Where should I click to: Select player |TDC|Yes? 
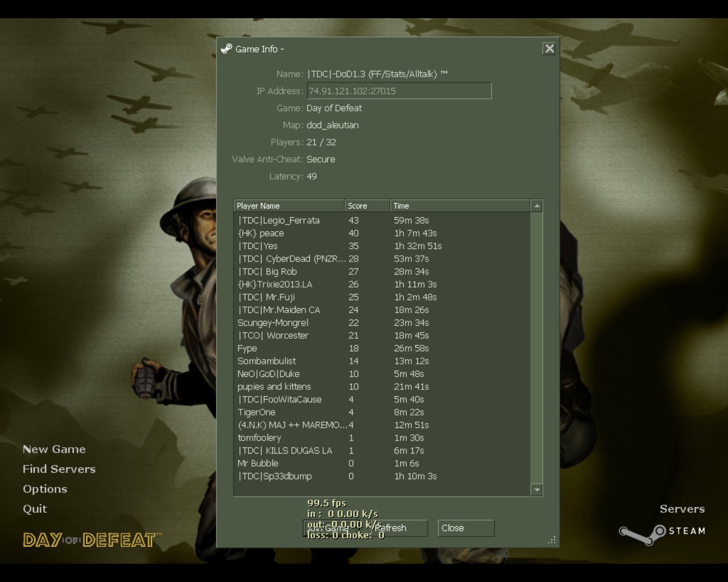(382, 246)
